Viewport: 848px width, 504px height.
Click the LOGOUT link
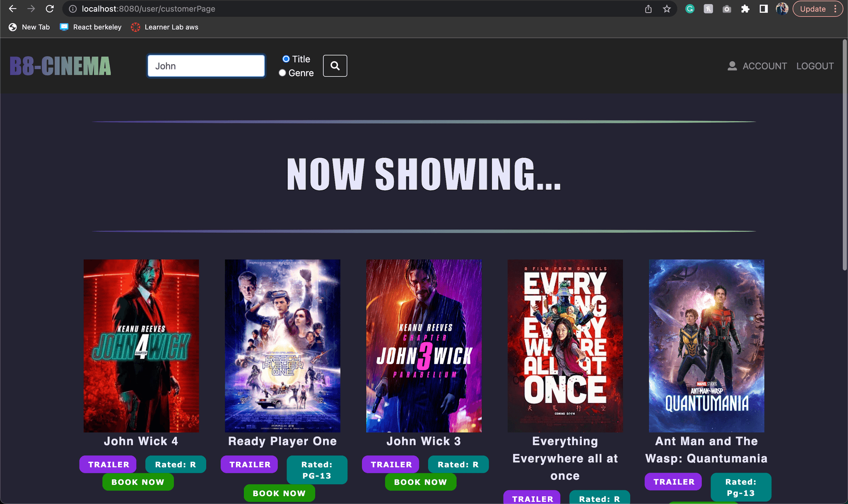[x=815, y=66]
